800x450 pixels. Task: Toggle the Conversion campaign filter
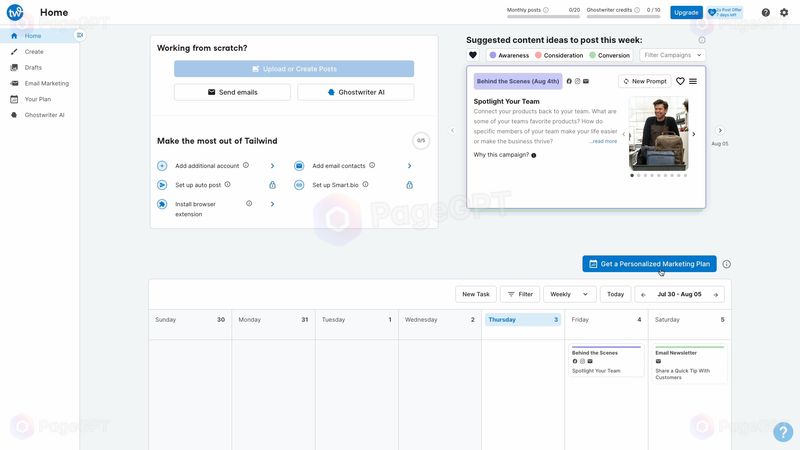click(610, 55)
